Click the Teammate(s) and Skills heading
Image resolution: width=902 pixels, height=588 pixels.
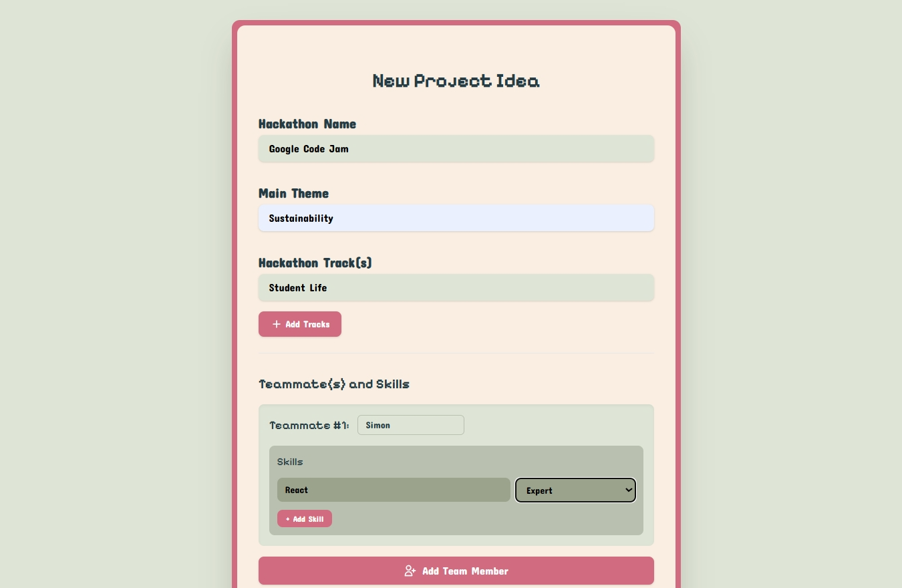[333, 384]
